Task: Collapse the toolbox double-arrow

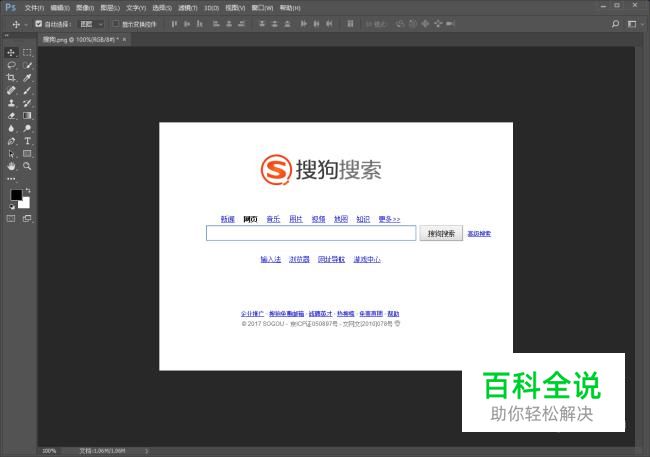Action: 7,36
